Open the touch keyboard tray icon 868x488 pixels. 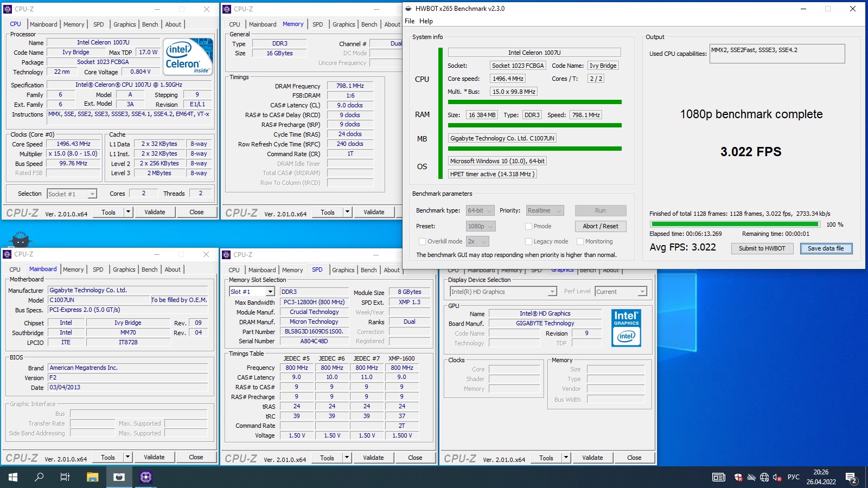coord(719,477)
